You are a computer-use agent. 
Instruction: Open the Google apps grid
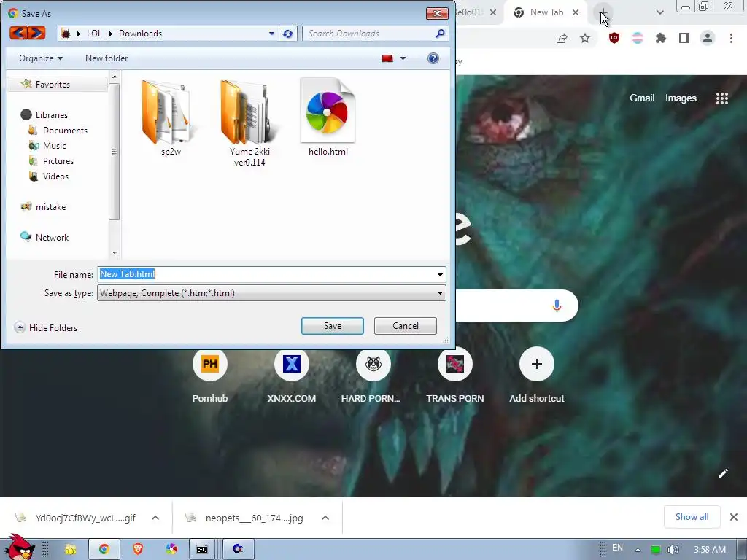721,98
